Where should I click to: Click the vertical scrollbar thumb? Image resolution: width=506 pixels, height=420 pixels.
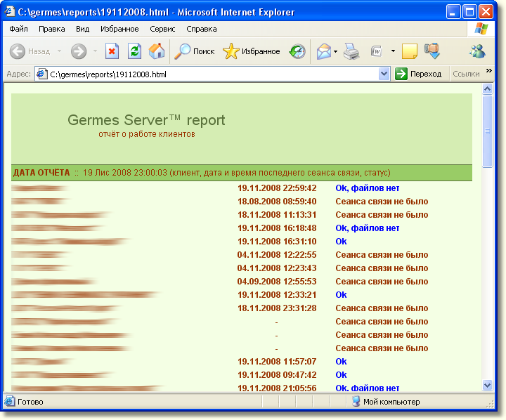[487, 131]
